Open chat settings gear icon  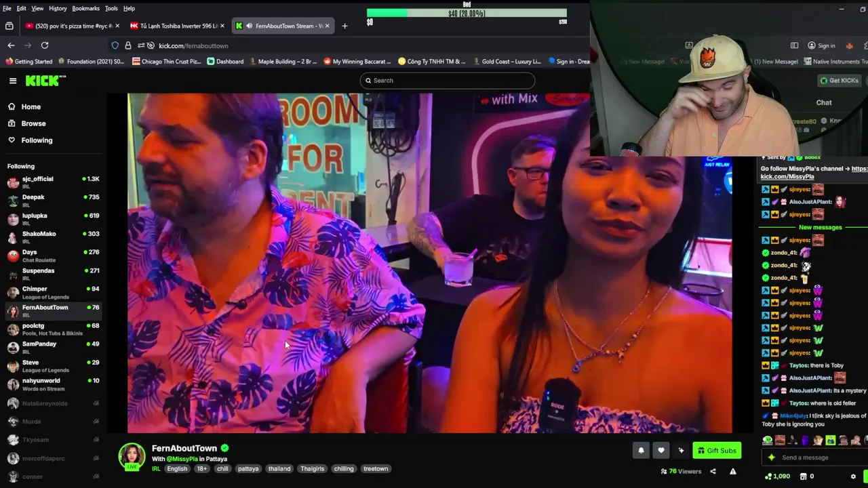[x=854, y=476]
